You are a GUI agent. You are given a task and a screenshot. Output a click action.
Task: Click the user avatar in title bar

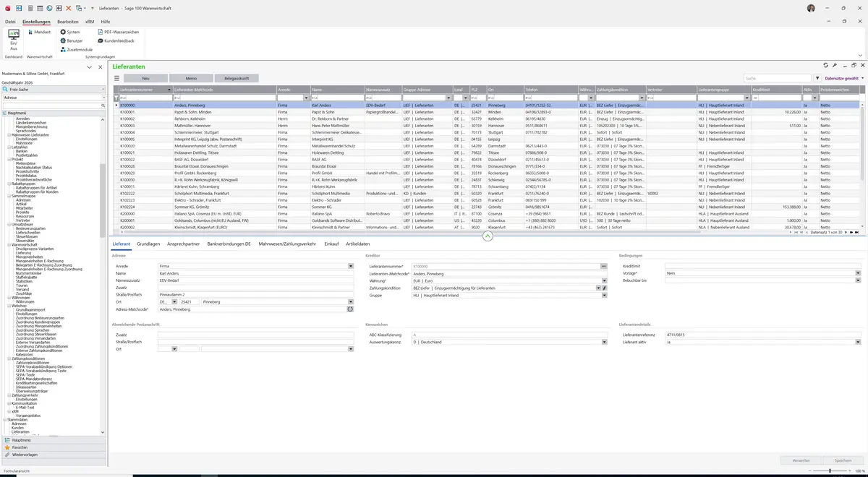[811, 8]
